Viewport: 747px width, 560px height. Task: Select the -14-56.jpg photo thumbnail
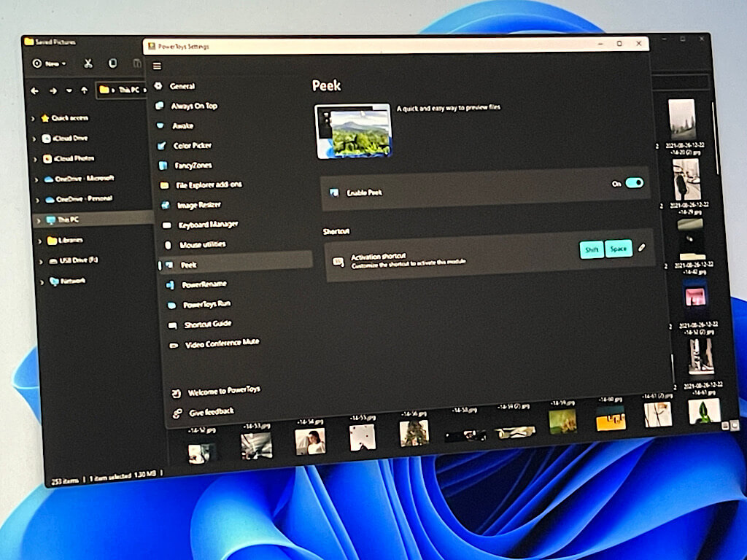[x=414, y=432]
